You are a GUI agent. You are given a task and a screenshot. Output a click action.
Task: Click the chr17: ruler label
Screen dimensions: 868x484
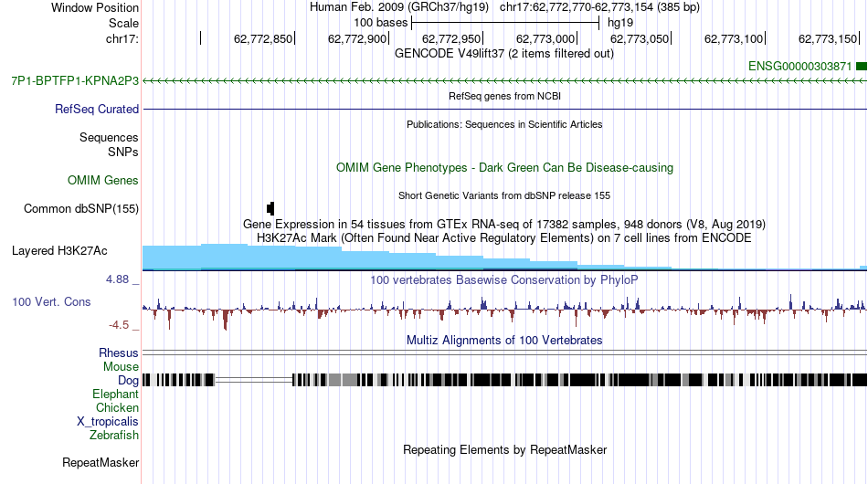click(122, 38)
